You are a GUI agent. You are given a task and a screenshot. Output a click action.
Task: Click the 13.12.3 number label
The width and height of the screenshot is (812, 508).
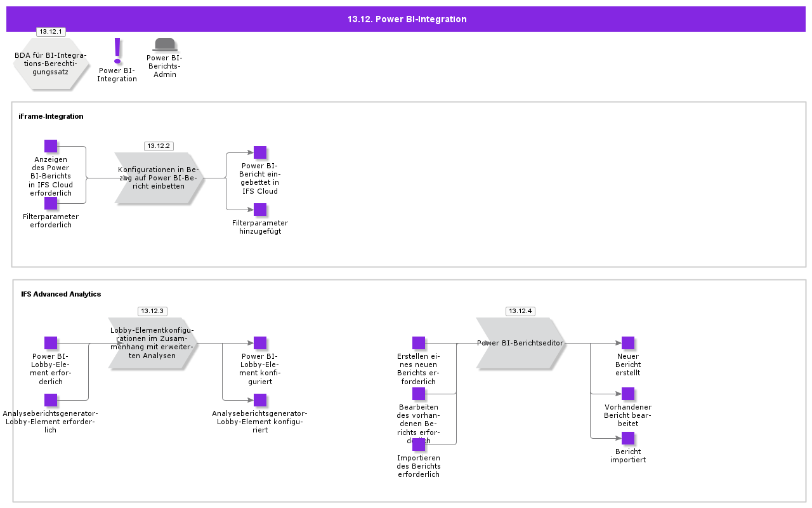click(x=152, y=311)
